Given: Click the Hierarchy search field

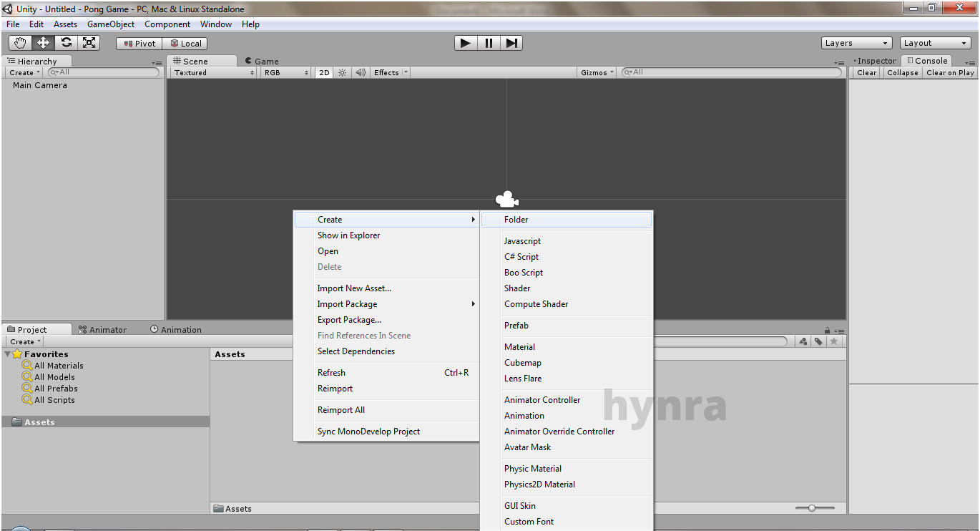Looking at the screenshot, I should tap(104, 72).
